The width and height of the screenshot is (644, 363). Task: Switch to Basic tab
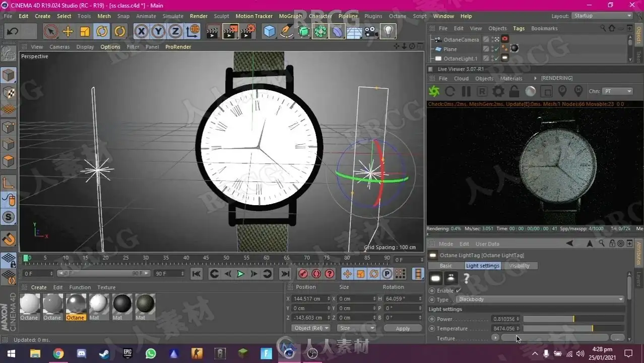pyautogui.click(x=445, y=266)
